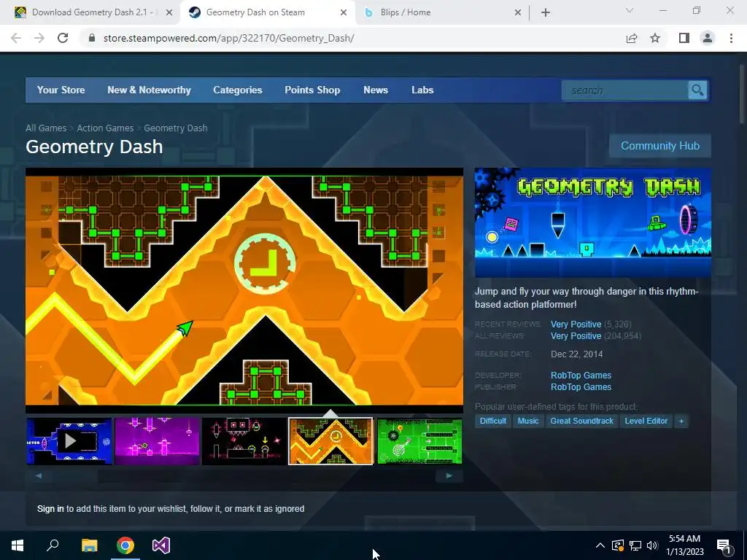
Task: Open all reviews Very Positive link
Action: (576, 336)
